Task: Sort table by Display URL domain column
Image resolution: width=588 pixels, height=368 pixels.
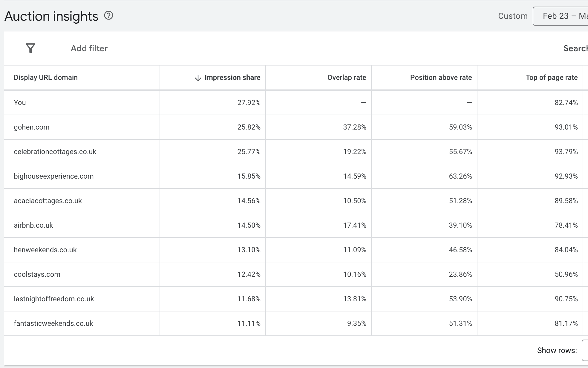Action: 45,77
